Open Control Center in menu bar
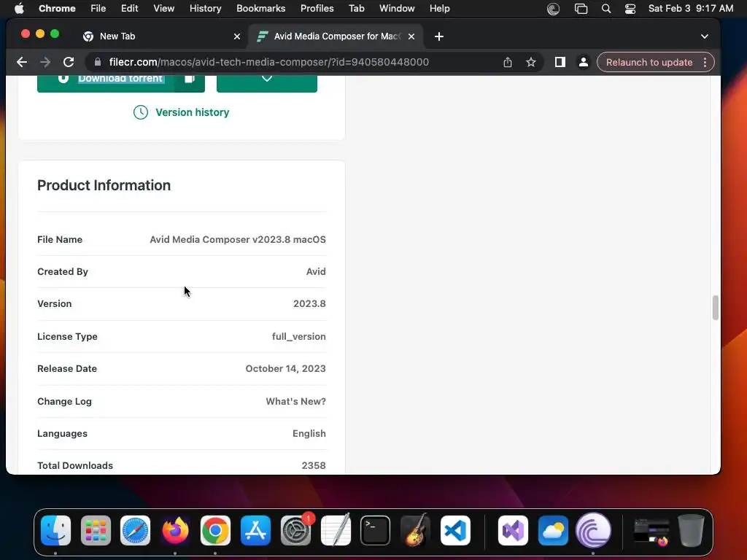747x560 pixels. click(x=630, y=9)
